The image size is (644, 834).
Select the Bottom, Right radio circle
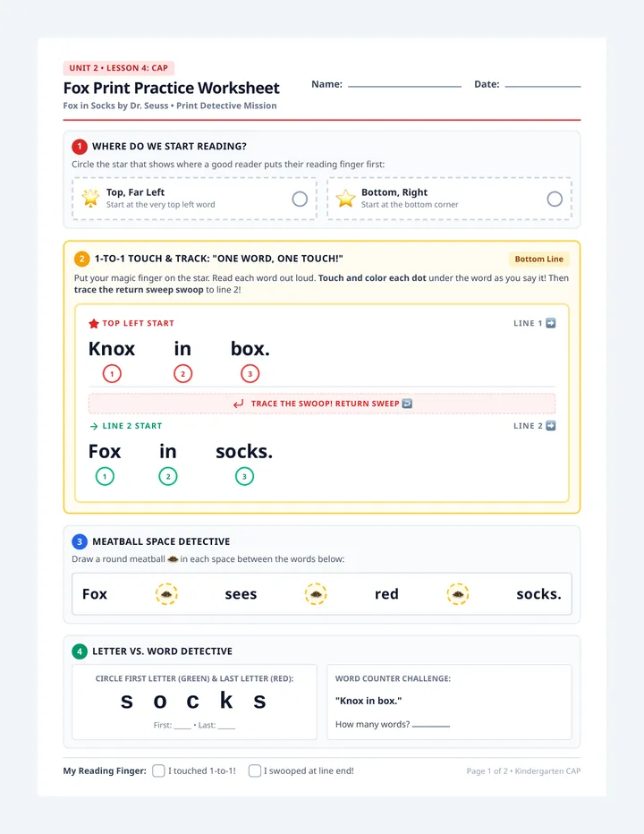pyautogui.click(x=555, y=199)
